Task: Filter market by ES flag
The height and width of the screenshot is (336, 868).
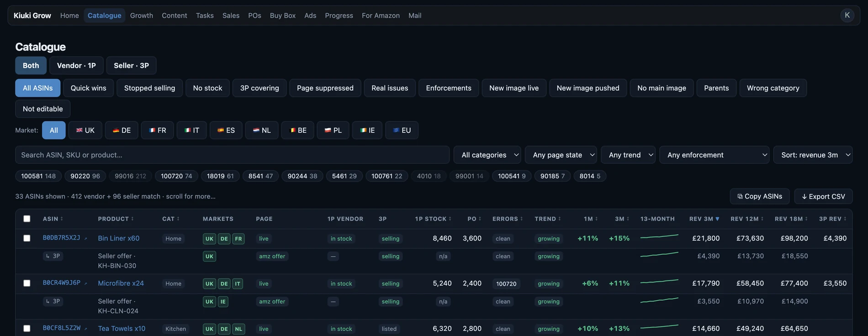Action: (x=226, y=130)
